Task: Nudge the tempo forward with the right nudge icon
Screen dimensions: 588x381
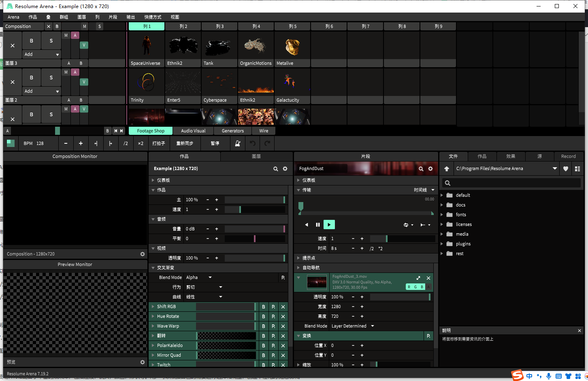Action: click(x=111, y=143)
